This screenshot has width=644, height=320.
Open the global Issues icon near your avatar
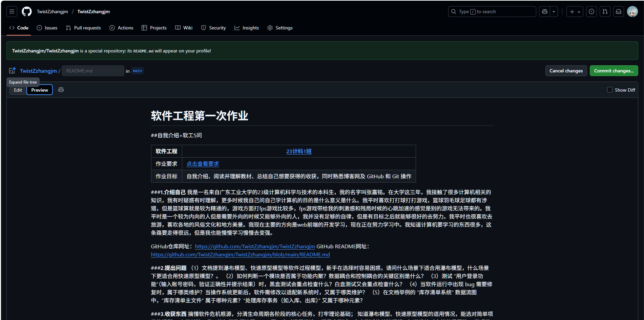point(591,11)
